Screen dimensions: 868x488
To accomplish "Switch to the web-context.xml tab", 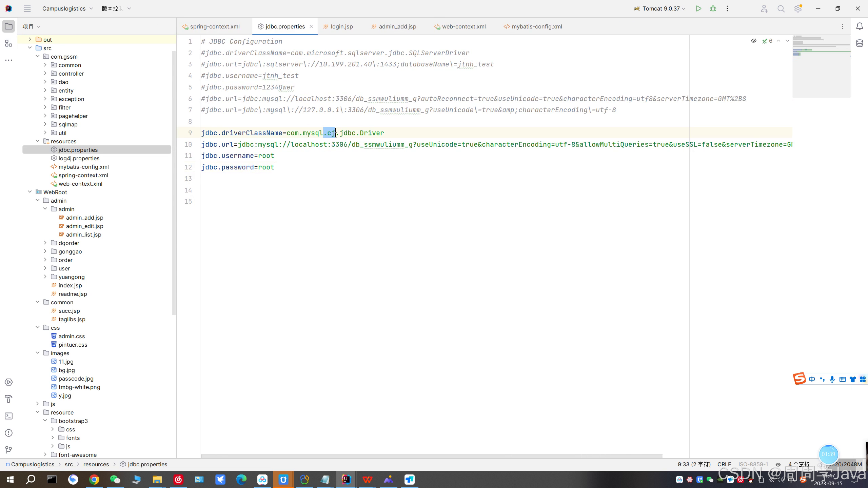I will tap(463, 26).
